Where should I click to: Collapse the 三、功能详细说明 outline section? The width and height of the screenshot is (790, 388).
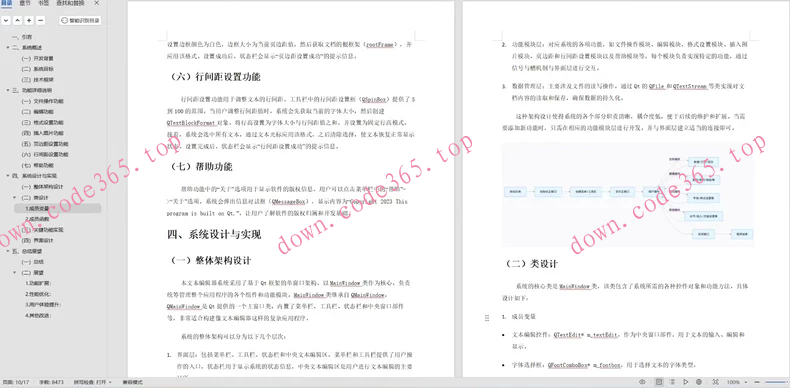coord(8,90)
